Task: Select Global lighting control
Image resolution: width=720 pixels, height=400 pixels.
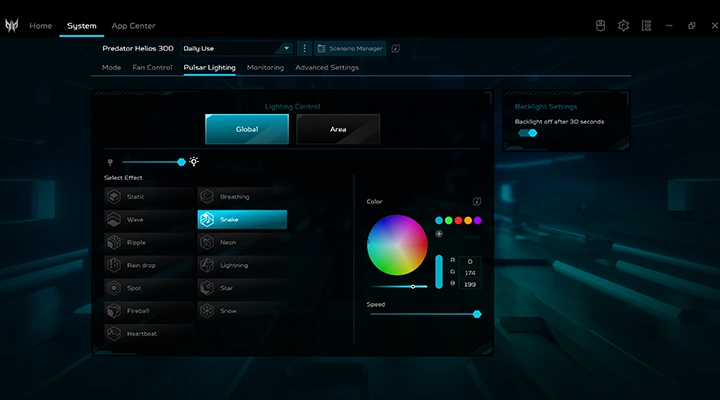Action: point(247,129)
